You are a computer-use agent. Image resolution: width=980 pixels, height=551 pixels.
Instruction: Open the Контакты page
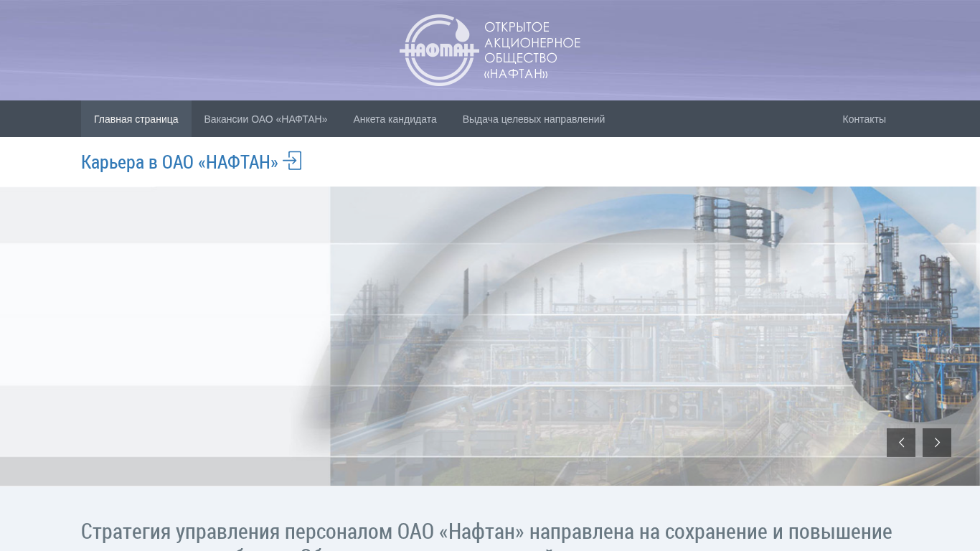tap(864, 119)
